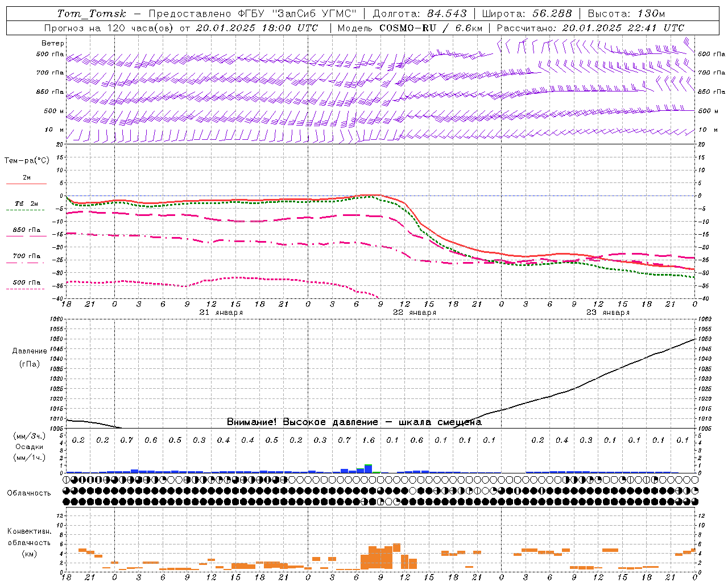Click the 21 января date label
This screenshot has height=582, width=728.
[x=221, y=313]
